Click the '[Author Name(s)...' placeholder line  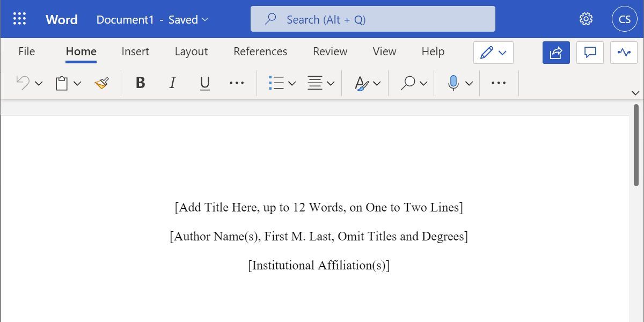(x=319, y=236)
